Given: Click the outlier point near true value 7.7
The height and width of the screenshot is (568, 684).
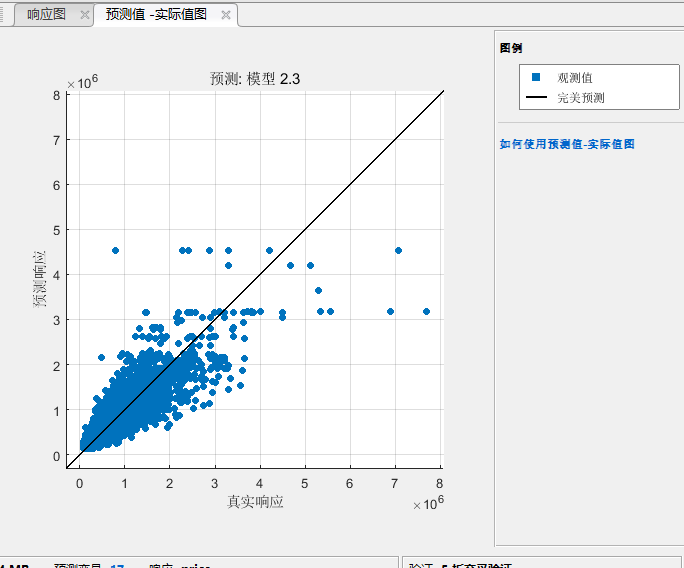Looking at the screenshot, I should click(x=426, y=311).
